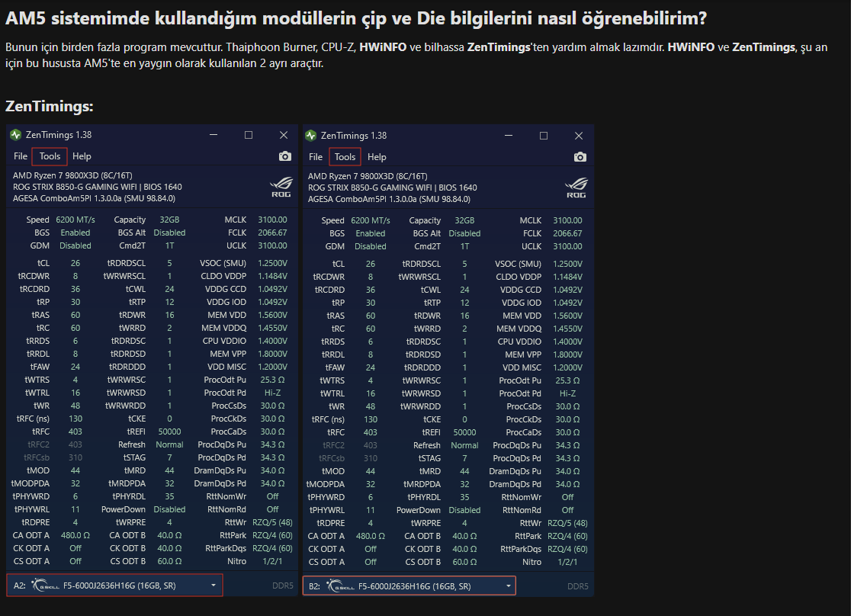Image resolution: width=851 pixels, height=616 pixels.
Task: Click MCLK 3100.00 value in left window
Action: click(272, 220)
